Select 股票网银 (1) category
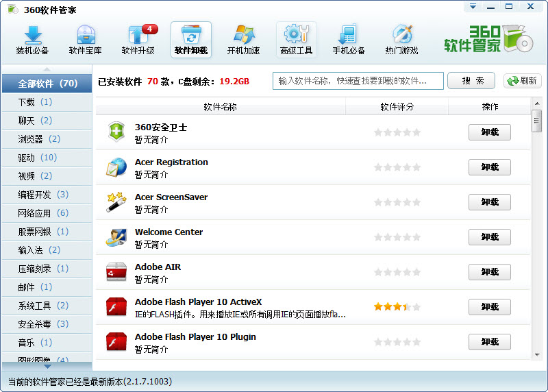This screenshot has height=392, width=548. pos(47,232)
